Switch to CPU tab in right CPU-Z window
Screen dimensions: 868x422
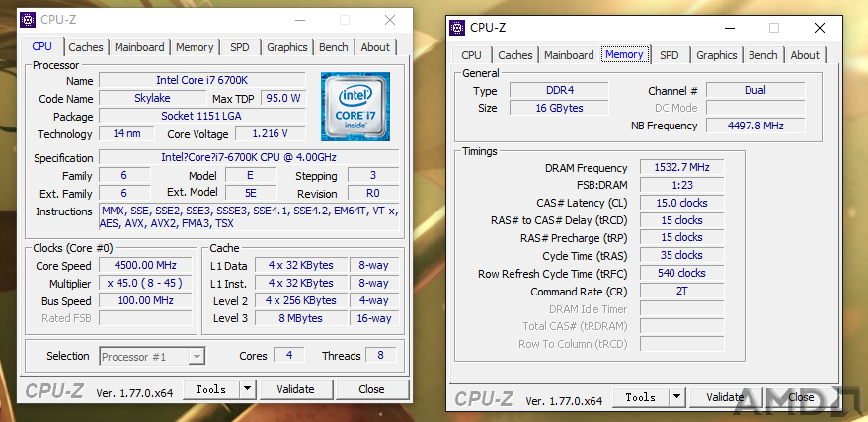471,55
